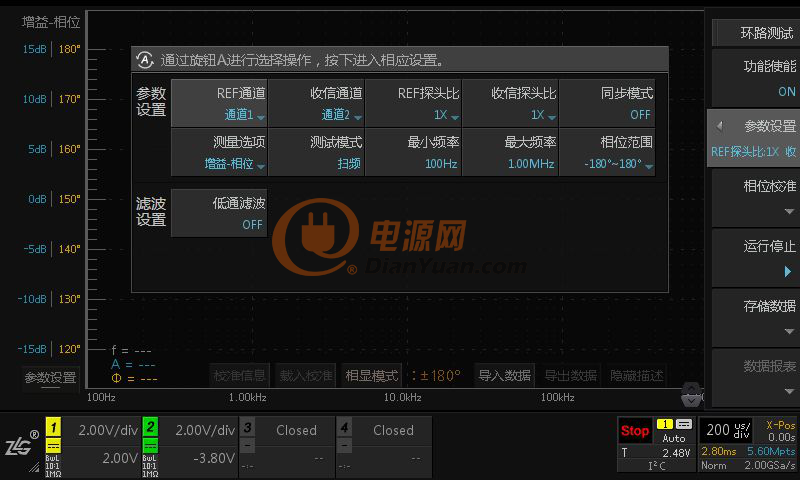Click the channel 2 DC coupling icon

pyautogui.click(x=150, y=445)
